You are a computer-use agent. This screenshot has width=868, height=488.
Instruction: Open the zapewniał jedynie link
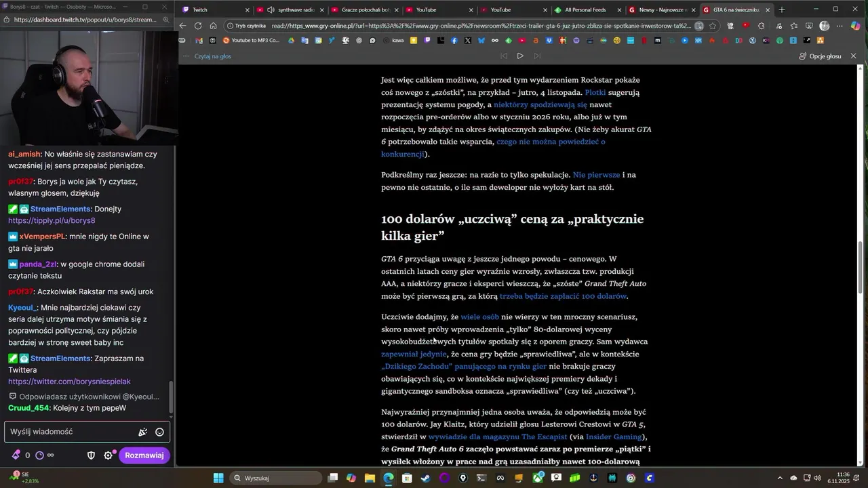click(414, 354)
